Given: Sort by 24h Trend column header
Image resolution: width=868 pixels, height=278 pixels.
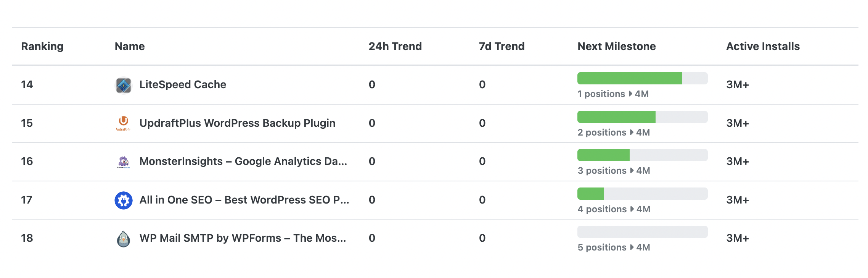Looking at the screenshot, I should [395, 46].
